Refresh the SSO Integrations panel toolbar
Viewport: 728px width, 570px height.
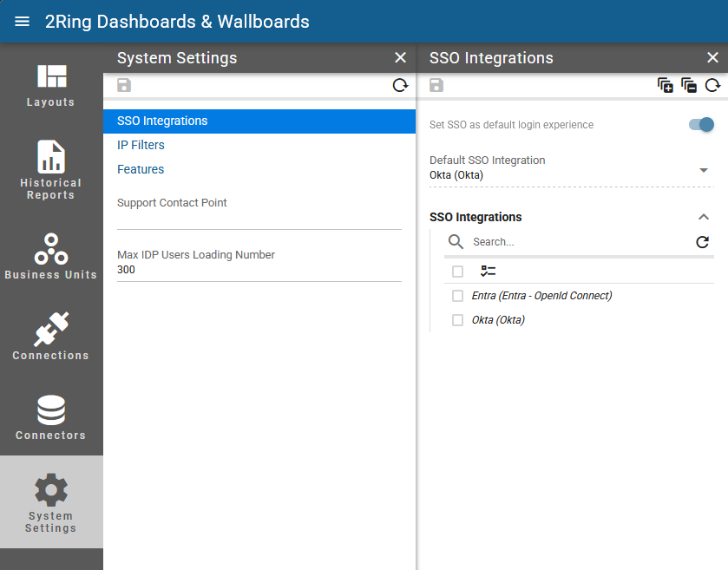pyautogui.click(x=712, y=85)
